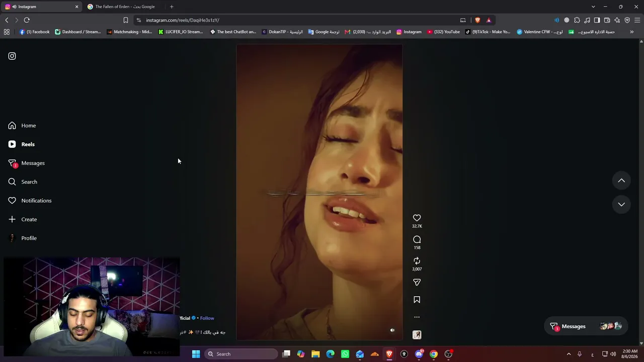Open Notifications in Instagram sidebar
The image size is (644, 362).
pyautogui.click(x=30, y=201)
